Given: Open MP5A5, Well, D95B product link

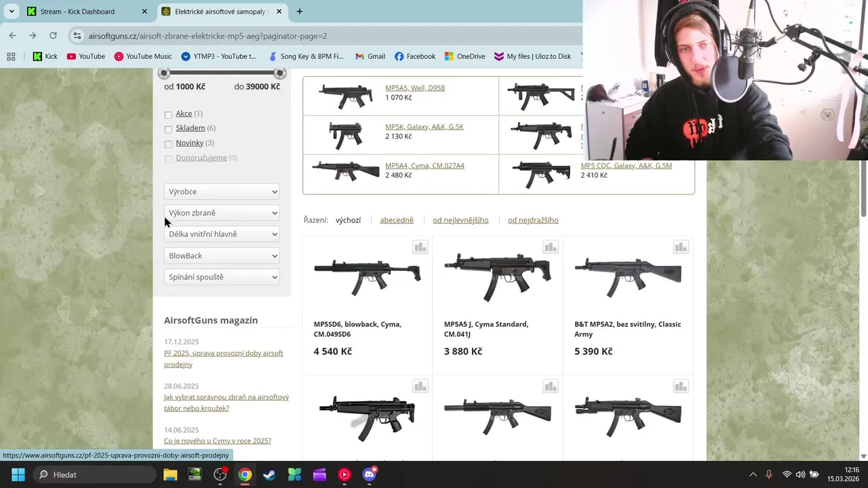Looking at the screenshot, I should point(415,88).
